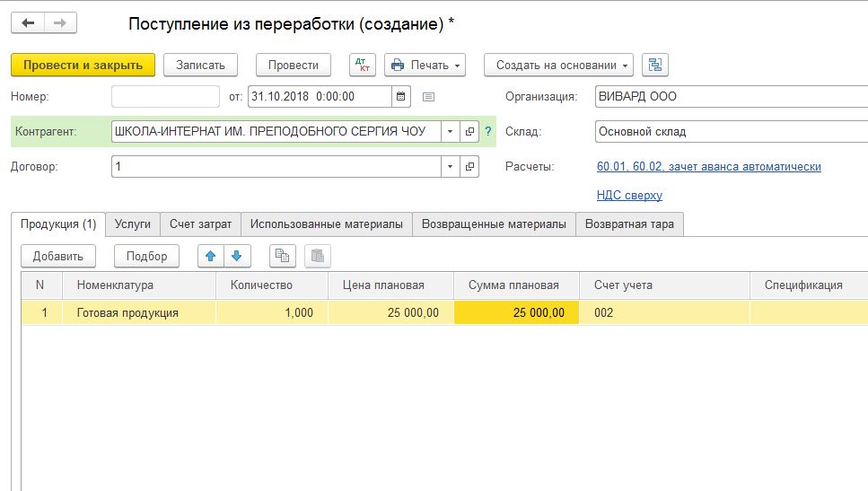This screenshot has width=868, height=491.
Task: Move row down with blue arrow
Action: click(x=236, y=256)
